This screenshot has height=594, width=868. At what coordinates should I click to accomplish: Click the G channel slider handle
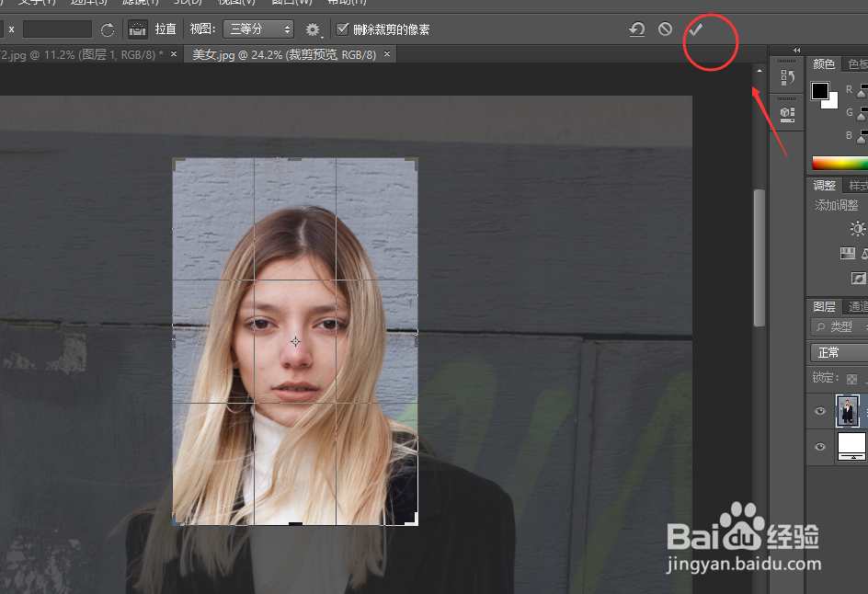862,115
